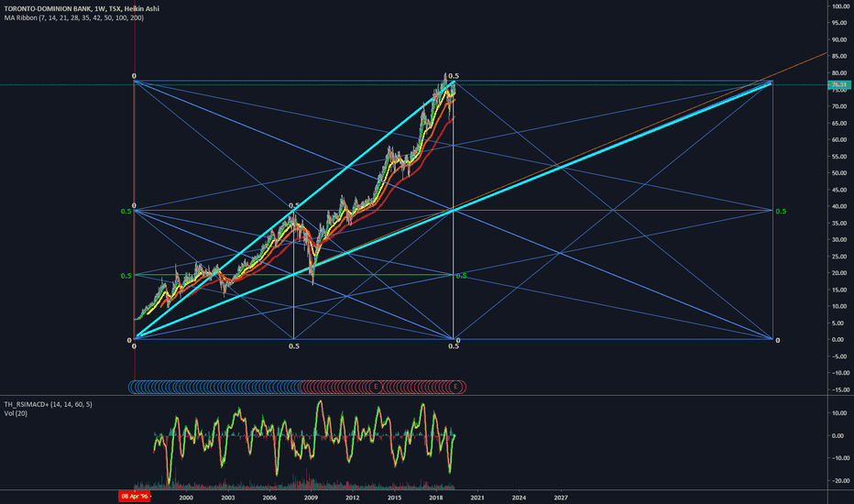The height and width of the screenshot is (504, 854).
Task: Select the green 0.5 label at right edge
Action: click(781, 212)
